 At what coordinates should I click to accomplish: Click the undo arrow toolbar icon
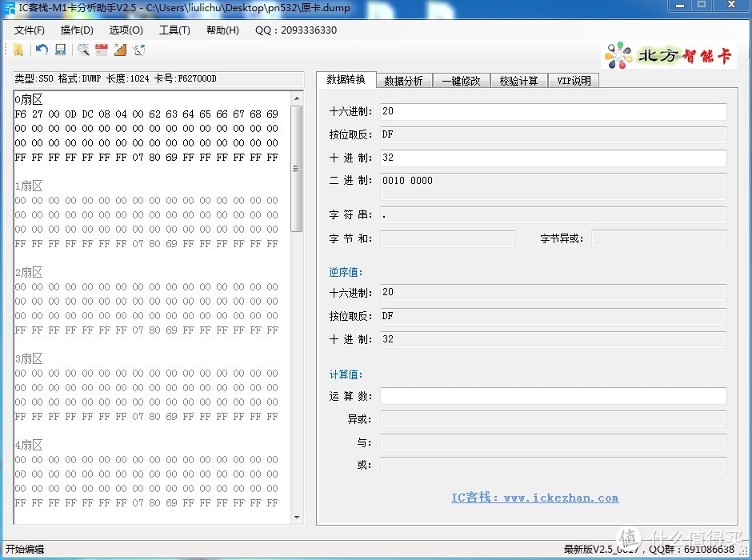click(42, 50)
